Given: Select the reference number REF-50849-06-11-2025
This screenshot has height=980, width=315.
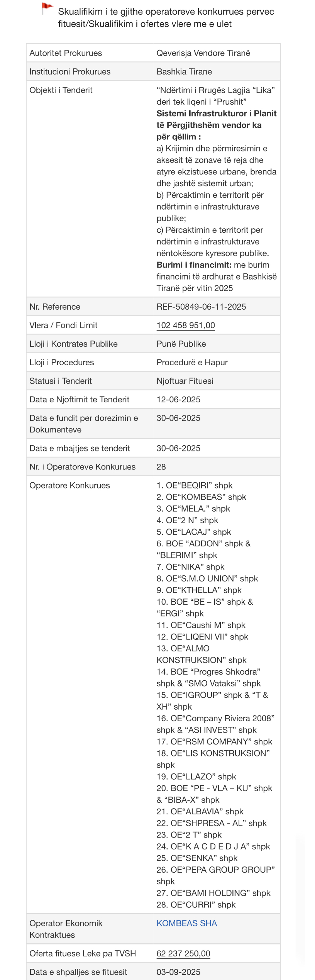Looking at the screenshot, I should coord(201,307).
